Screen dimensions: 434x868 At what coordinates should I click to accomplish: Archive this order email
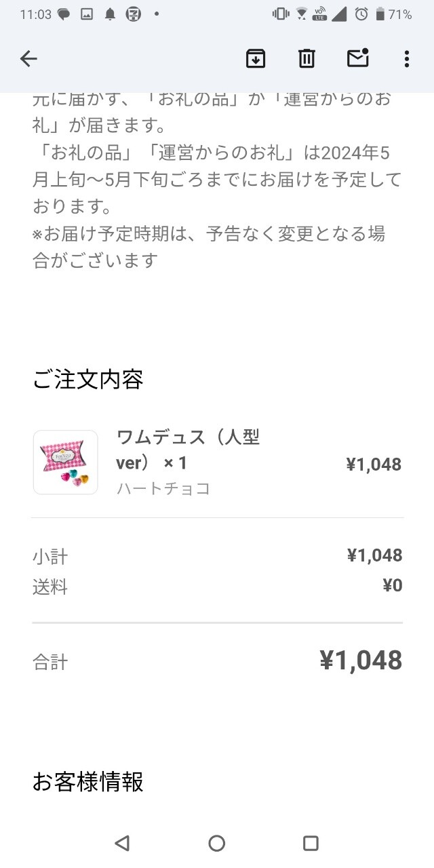[x=255, y=59]
